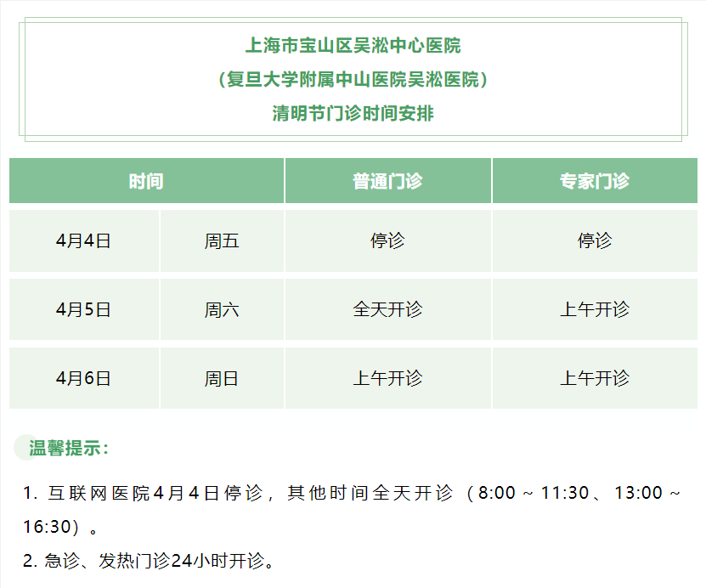Click the 4月5日 date cell
Screen dimensions: 706x588
pyautogui.click(x=84, y=309)
